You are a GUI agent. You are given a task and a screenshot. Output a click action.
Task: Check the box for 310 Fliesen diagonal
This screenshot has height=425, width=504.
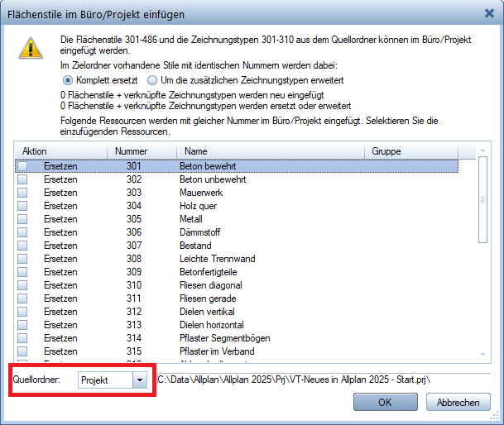[22, 285]
